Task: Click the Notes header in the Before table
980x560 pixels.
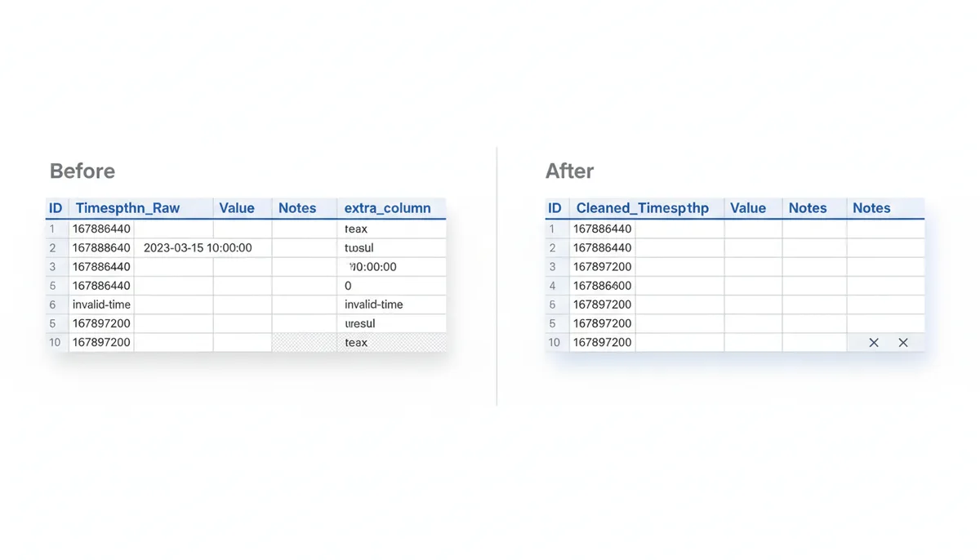Action: coord(297,208)
